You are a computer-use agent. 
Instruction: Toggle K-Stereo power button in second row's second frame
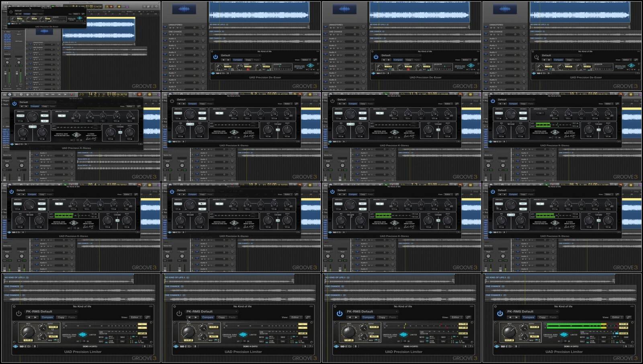coord(172,101)
